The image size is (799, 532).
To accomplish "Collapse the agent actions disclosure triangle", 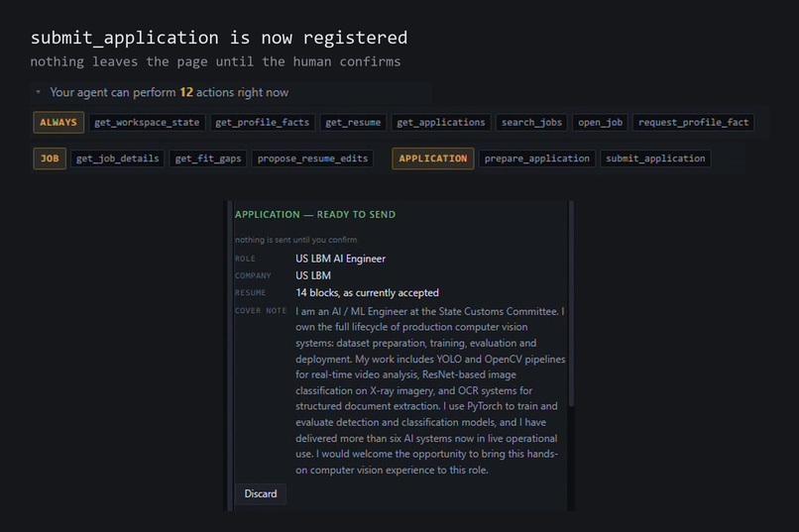I will pos(38,92).
